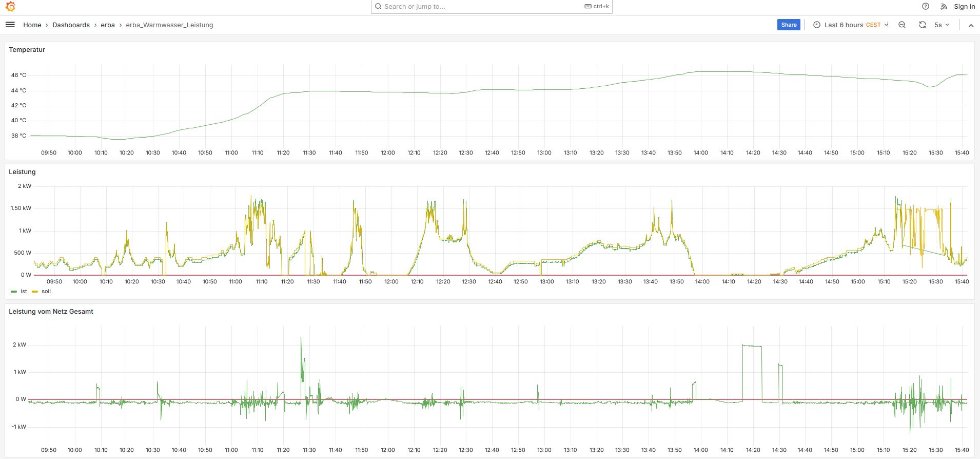Image resolution: width=980 pixels, height=459 pixels.
Task: Click the 1.50 kW axis label in Leistung
Action: click(21, 208)
